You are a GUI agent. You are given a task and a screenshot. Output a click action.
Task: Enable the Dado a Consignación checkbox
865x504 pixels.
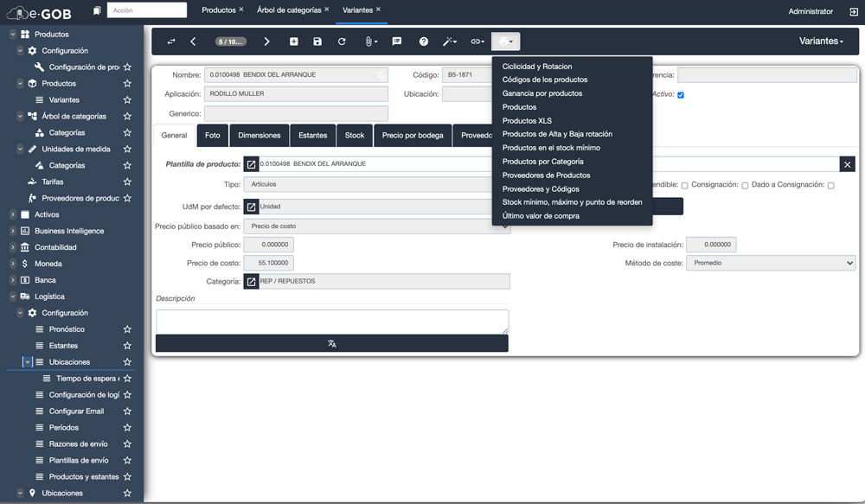tap(831, 185)
